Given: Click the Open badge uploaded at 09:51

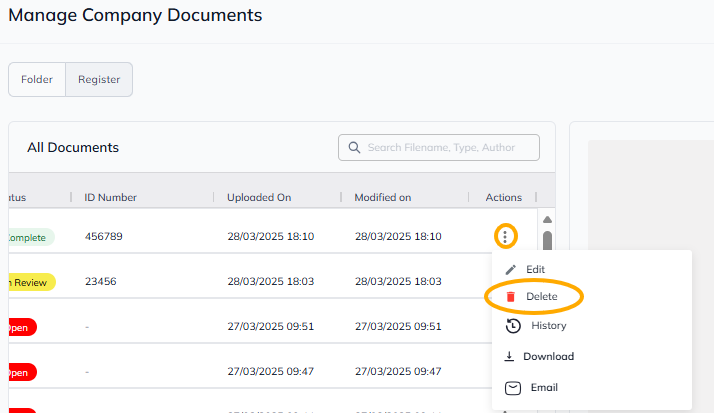Looking at the screenshot, I should click(x=20, y=327).
